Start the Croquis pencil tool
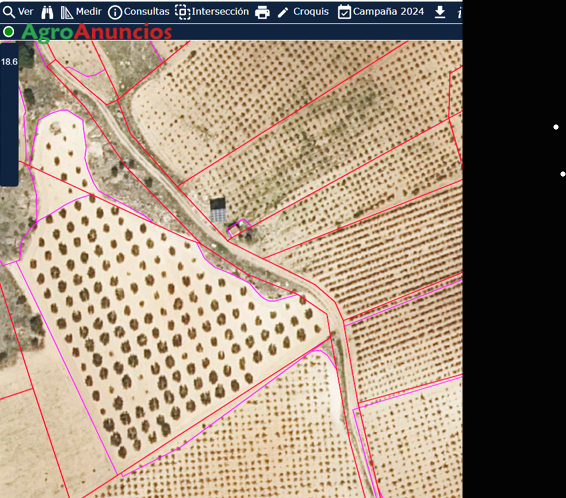The image size is (566, 498). pos(303,12)
